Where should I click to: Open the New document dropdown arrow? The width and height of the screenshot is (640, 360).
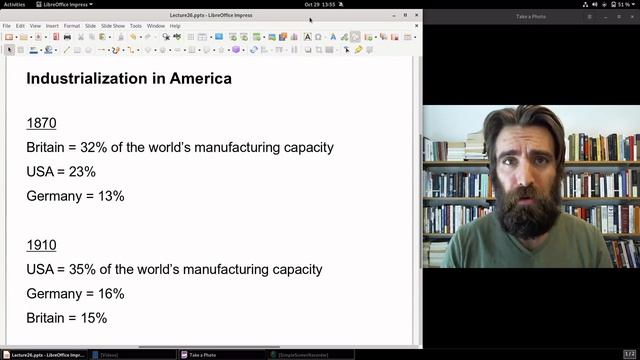tap(16, 37)
